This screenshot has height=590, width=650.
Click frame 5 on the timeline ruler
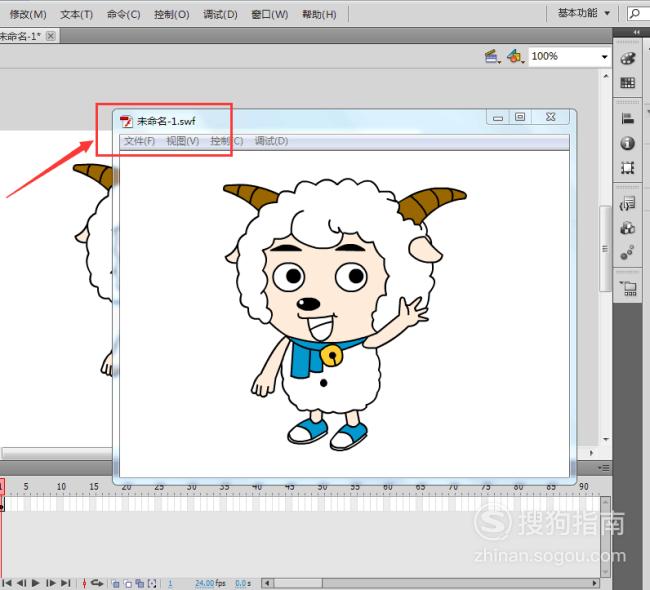pyautogui.click(x=26, y=487)
